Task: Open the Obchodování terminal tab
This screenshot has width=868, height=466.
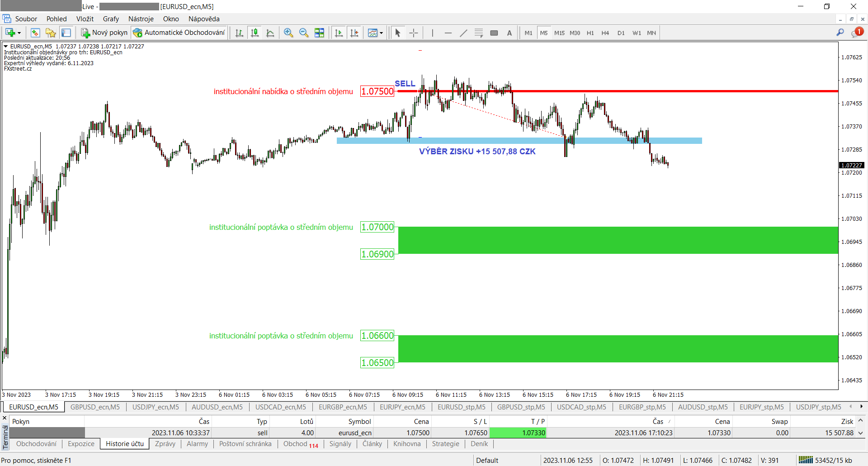Action: (x=36, y=444)
